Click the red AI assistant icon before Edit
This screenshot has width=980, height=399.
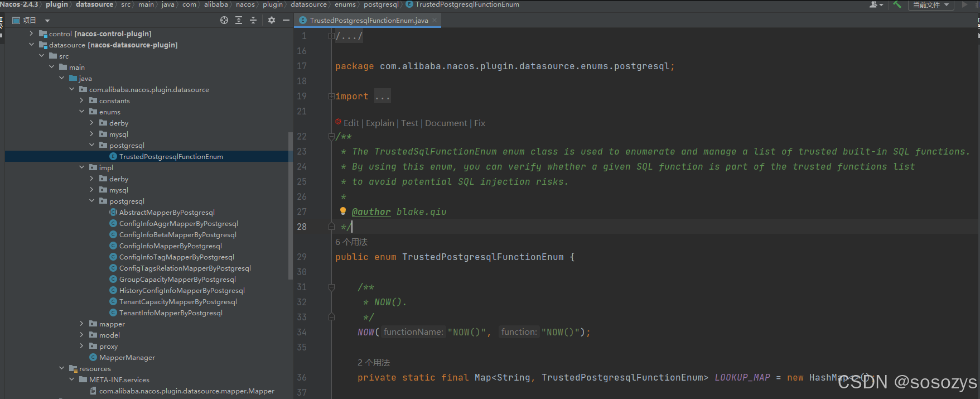point(338,122)
